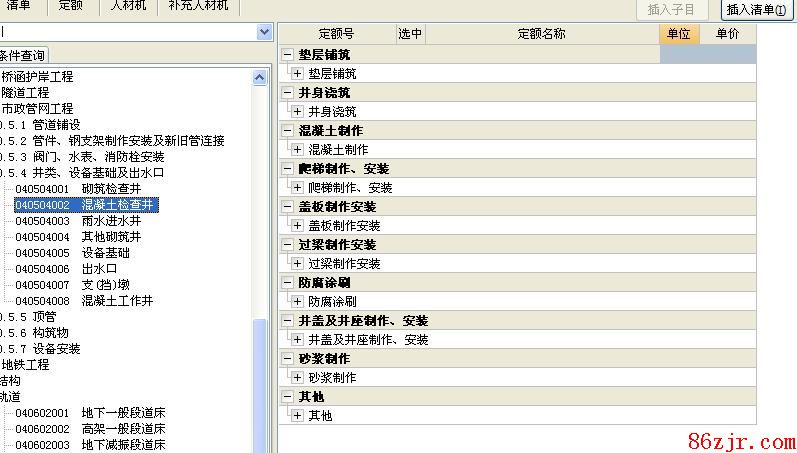Collapse the 爬梯制作、安装 group header
The width and height of the screenshot is (797, 453).
288,169
